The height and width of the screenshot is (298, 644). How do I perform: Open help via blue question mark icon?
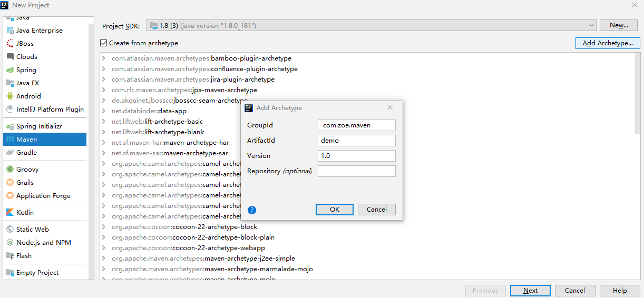tap(252, 210)
